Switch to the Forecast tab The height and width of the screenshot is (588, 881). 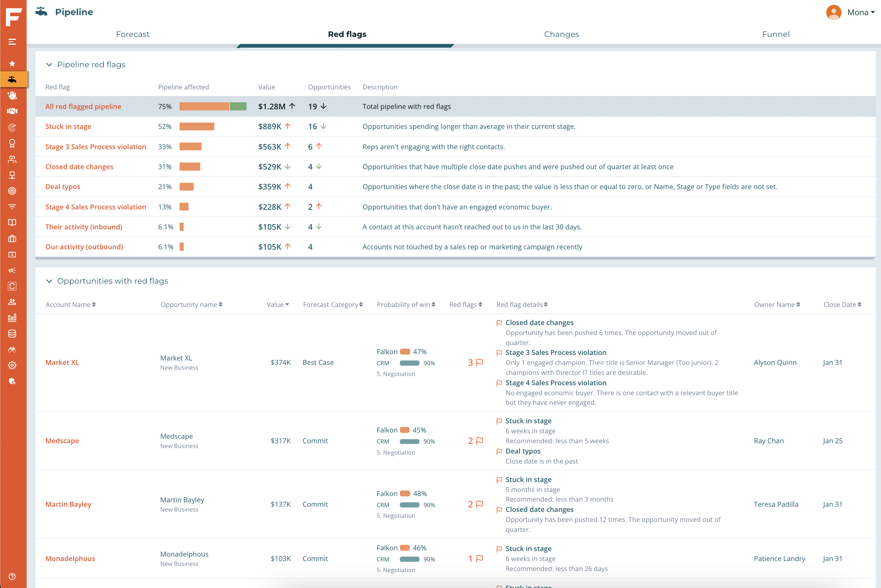click(x=132, y=34)
